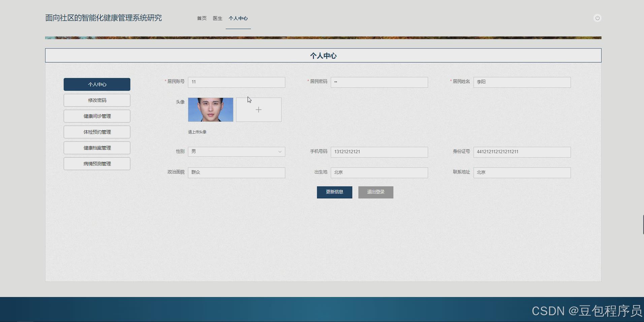The image size is (644, 322).
Task: Click the 手机号码 input showing 13121212121
Action: point(379,152)
